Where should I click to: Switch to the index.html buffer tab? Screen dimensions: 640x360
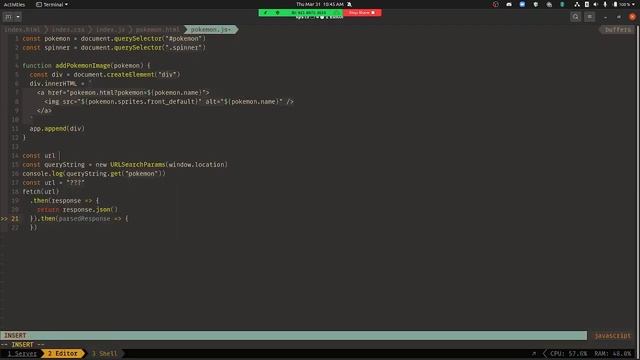22,30
